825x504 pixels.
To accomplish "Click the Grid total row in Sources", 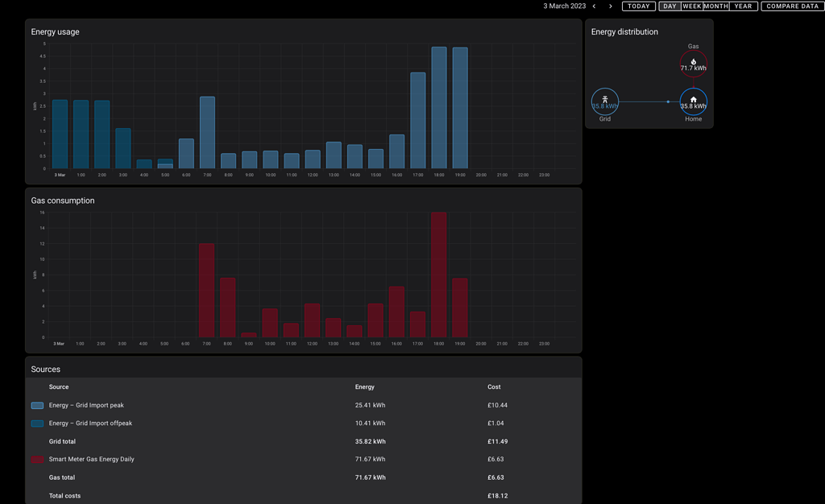I will click(x=62, y=441).
